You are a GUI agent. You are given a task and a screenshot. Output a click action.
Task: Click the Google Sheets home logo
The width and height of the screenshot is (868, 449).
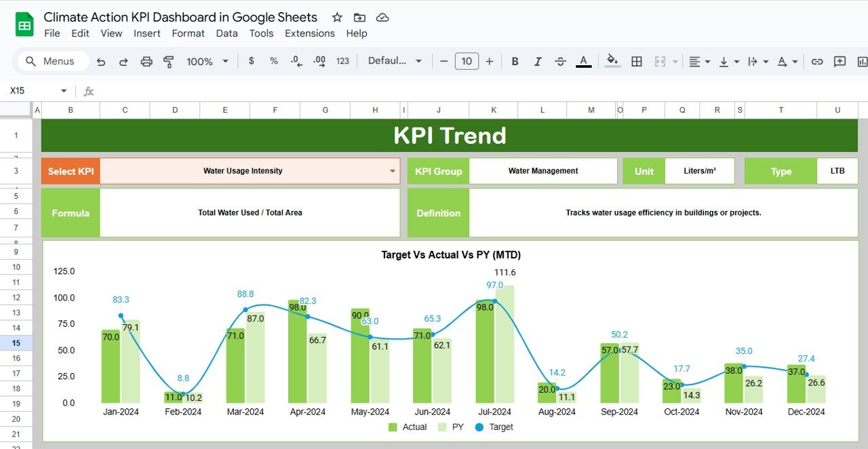(24, 25)
